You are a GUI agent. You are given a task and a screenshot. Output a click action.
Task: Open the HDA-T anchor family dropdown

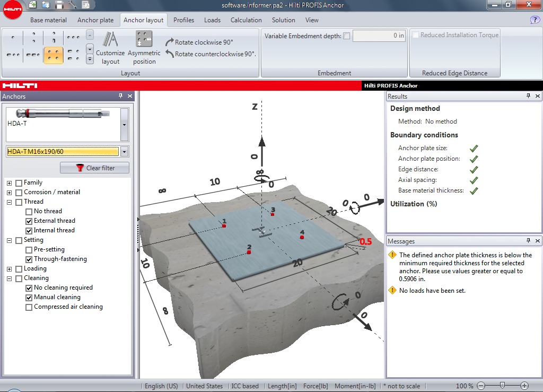tap(124, 125)
